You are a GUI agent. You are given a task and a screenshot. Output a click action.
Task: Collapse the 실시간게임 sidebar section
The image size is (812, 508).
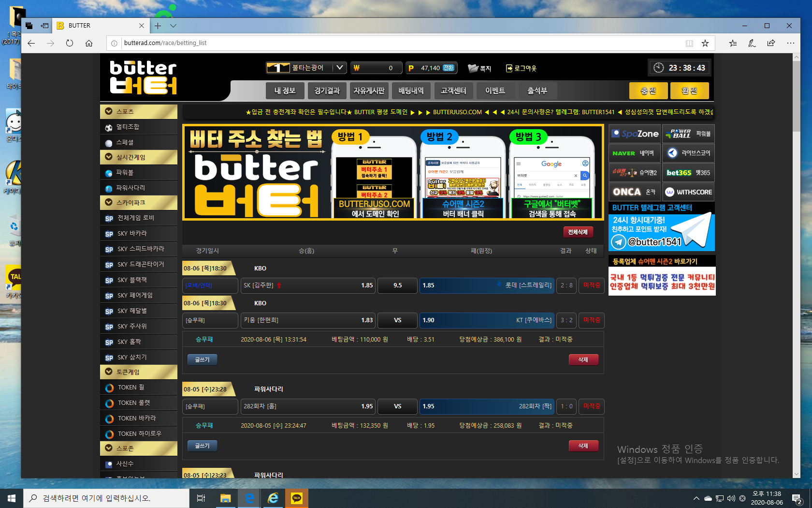[109, 157]
